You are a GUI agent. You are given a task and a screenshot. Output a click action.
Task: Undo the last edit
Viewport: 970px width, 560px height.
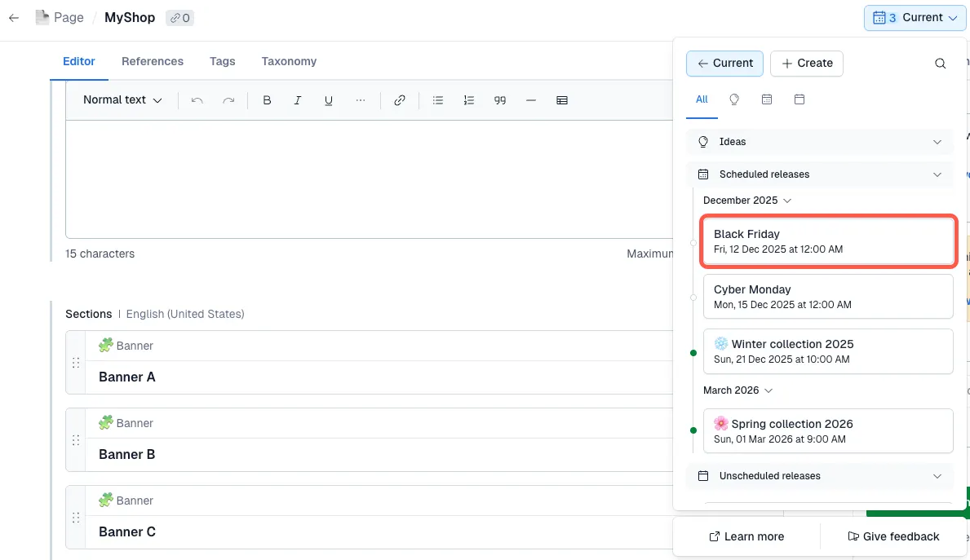197,99
